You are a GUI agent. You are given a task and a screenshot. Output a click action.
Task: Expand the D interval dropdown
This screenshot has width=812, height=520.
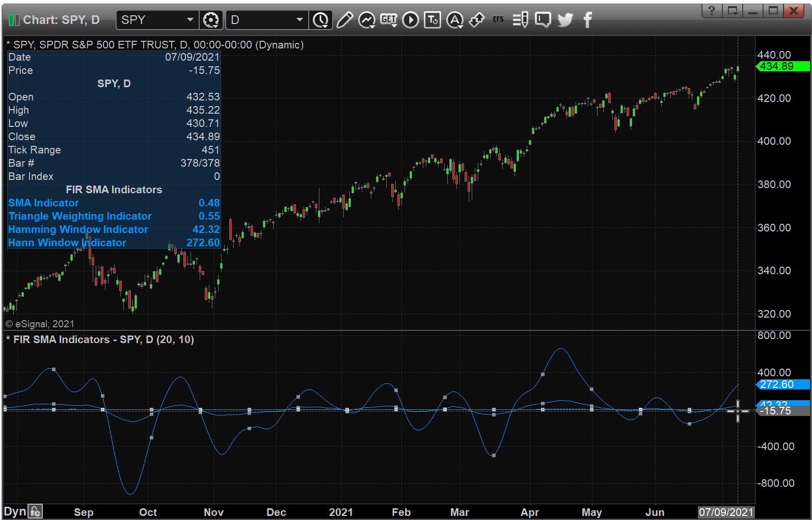300,20
